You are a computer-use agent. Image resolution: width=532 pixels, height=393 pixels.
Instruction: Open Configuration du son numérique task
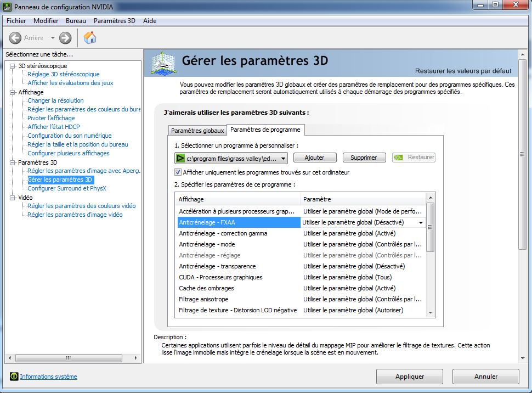pos(70,136)
